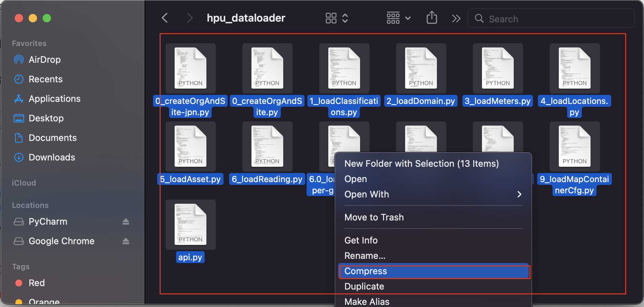This screenshot has width=644, height=307.
Task: Click the 3_loadMeters.py file name
Action: tap(498, 101)
